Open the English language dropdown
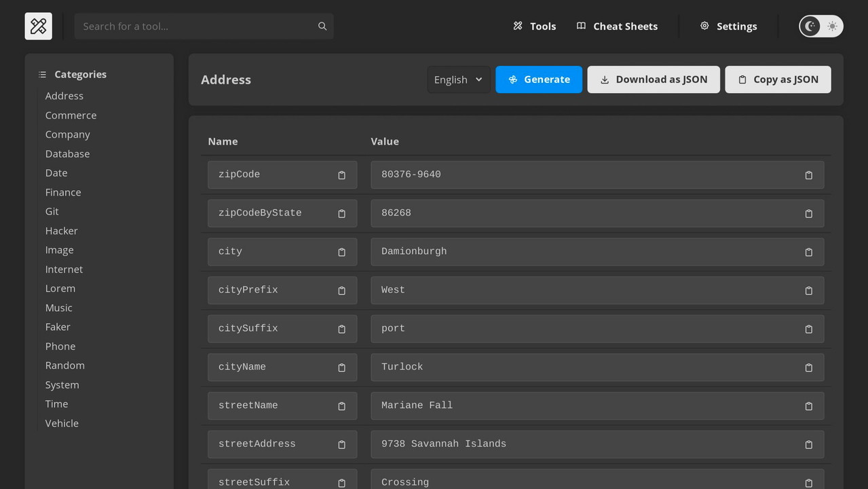868x489 pixels. pos(458,79)
